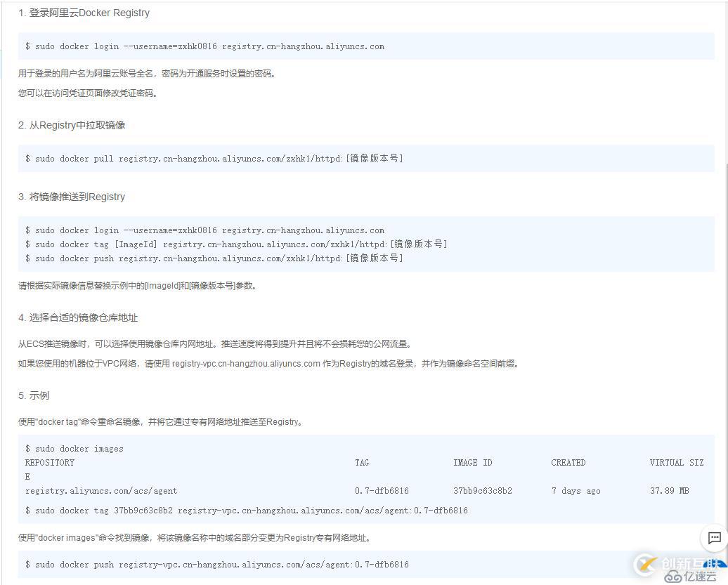Viewport: 728px width, 585px height.
Task: Click heading "5. 示例"
Action: pos(34,395)
